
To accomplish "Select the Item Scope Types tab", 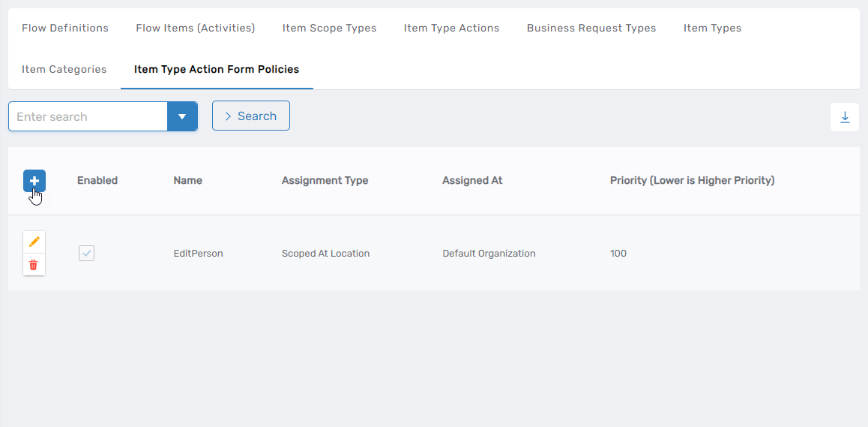I will (x=329, y=28).
